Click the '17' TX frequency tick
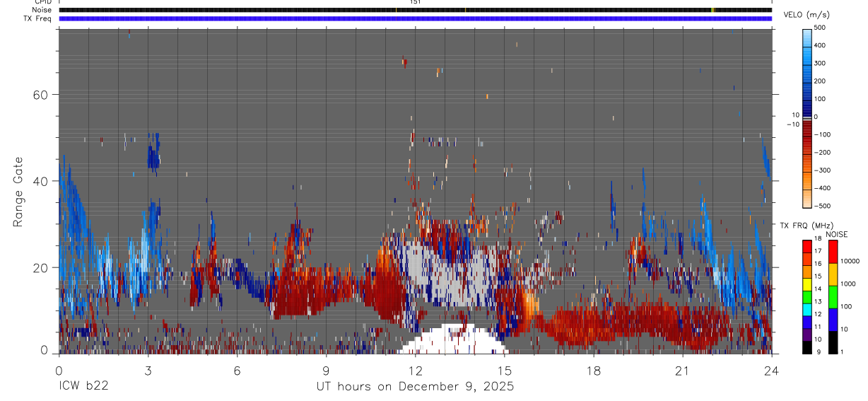 [x=818, y=251]
